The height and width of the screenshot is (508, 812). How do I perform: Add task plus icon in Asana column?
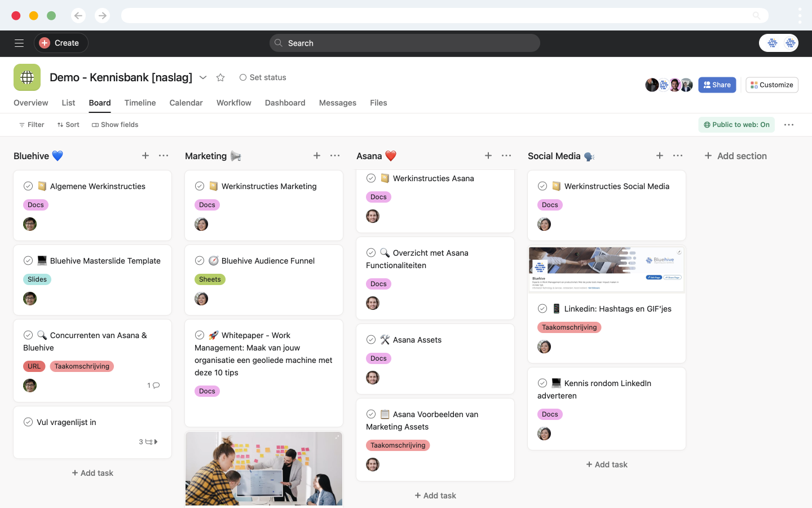[488, 156]
